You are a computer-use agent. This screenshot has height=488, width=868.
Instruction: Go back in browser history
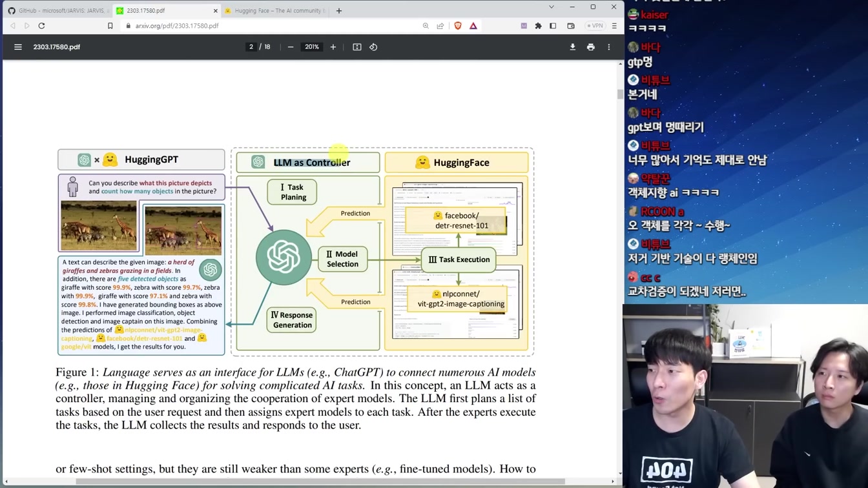(12, 26)
